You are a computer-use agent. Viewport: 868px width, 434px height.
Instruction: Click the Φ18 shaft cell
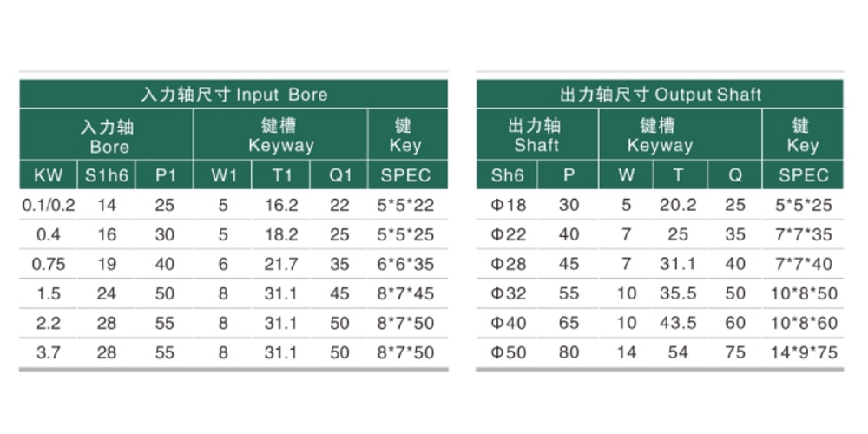pos(507,206)
